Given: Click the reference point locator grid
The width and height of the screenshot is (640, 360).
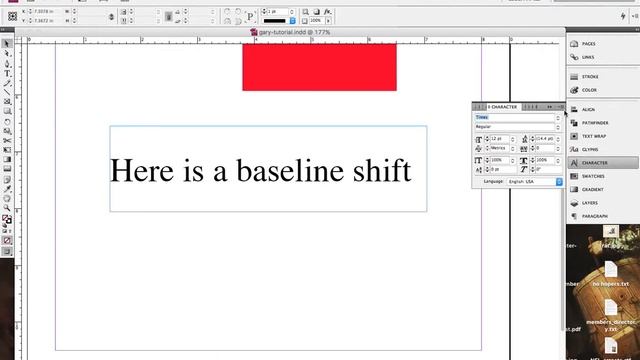Looking at the screenshot, I should pos(12,16).
